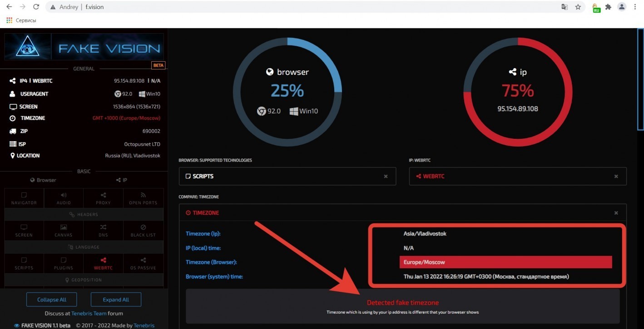Image resolution: width=644 pixels, height=329 pixels.
Task: Bookmark this page with the star
Action: click(x=578, y=7)
